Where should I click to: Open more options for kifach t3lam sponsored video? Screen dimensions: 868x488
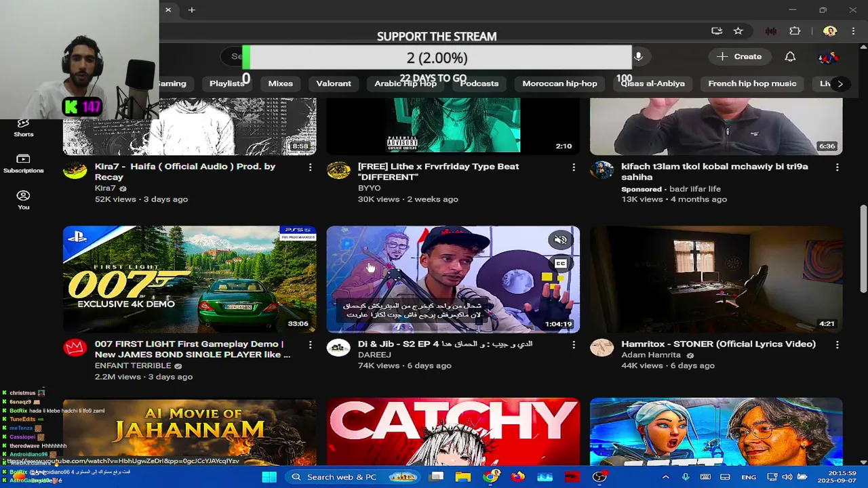pyautogui.click(x=837, y=167)
